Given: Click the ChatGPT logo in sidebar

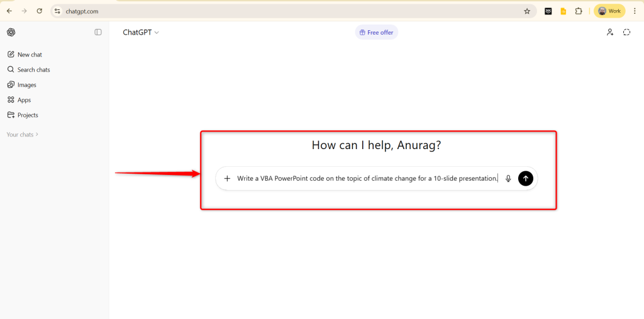Looking at the screenshot, I should click(x=11, y=32).
